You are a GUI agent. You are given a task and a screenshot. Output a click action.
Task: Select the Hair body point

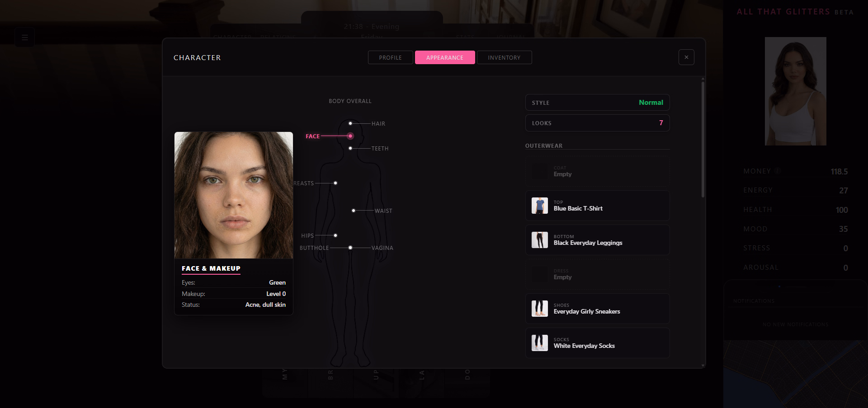tap(350, 123)
